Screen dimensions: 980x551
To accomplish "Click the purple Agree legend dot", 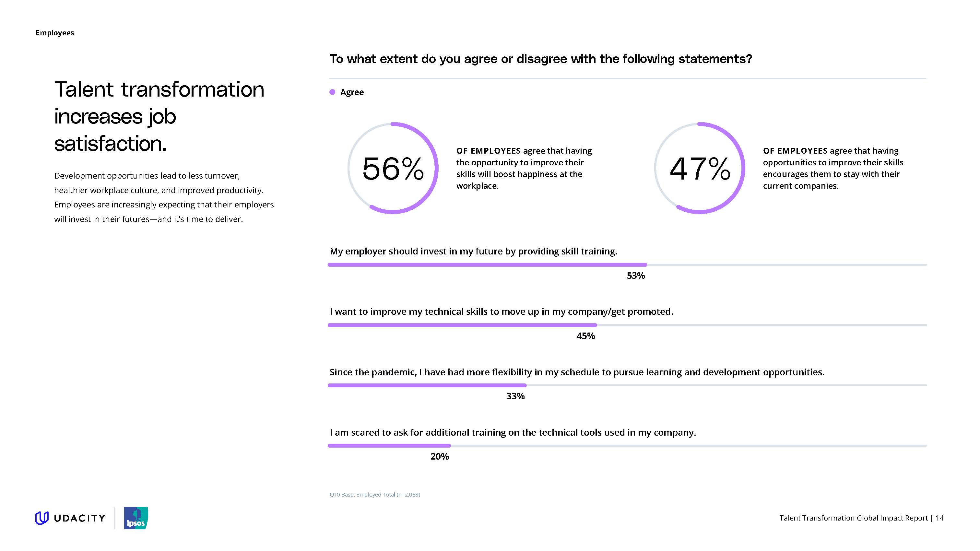I will (x=332, y=92).
